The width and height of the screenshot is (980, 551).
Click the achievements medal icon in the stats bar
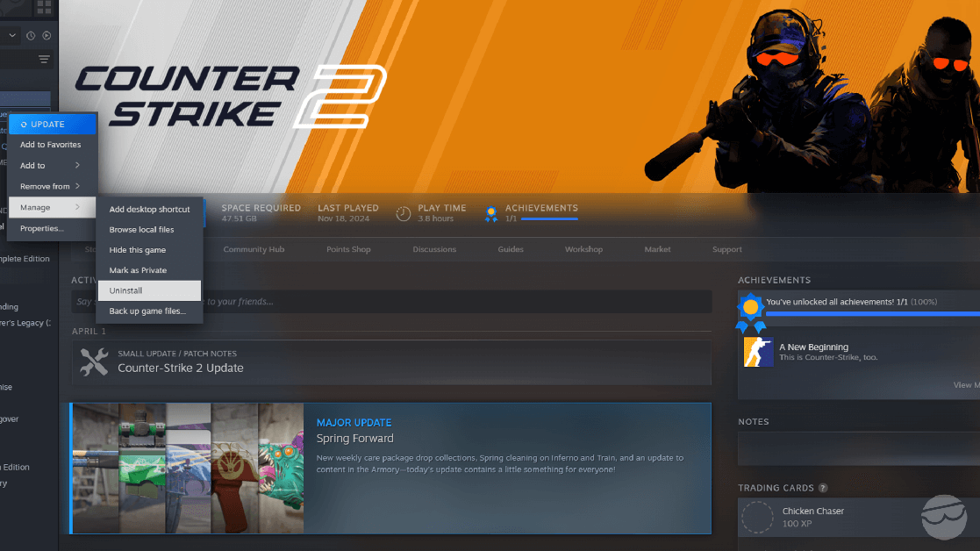490,211
